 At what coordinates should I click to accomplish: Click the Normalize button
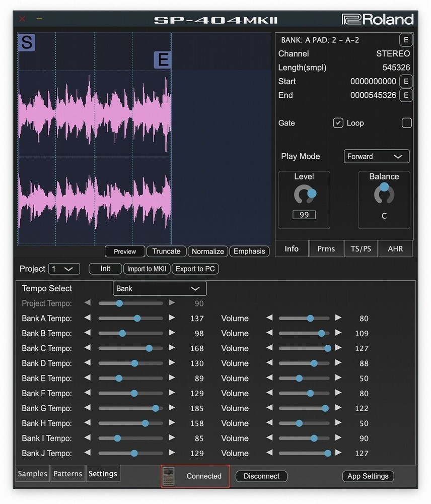click(207, 251)
